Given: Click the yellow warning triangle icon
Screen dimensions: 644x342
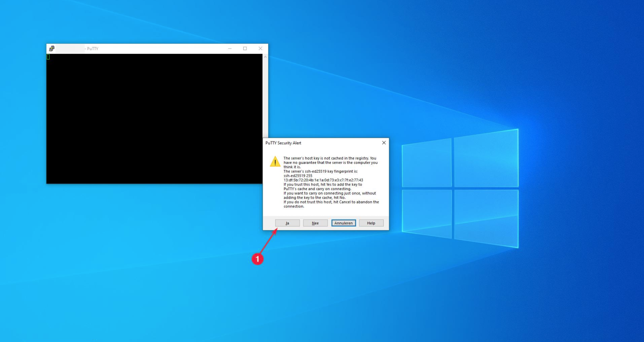Looking at the screenshot, I should click(x=275, y=162).
